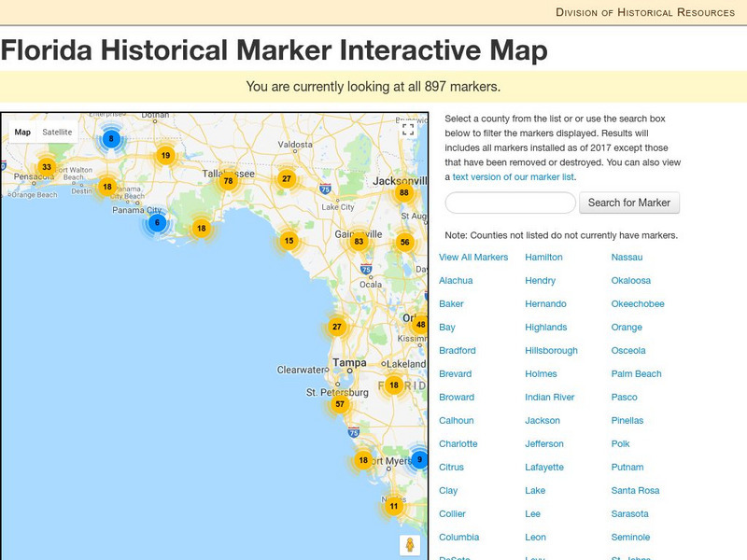This screenshot has height=560, width=747.
Task: Open the cluster marker labeled 11
Action: coord(393,506)
